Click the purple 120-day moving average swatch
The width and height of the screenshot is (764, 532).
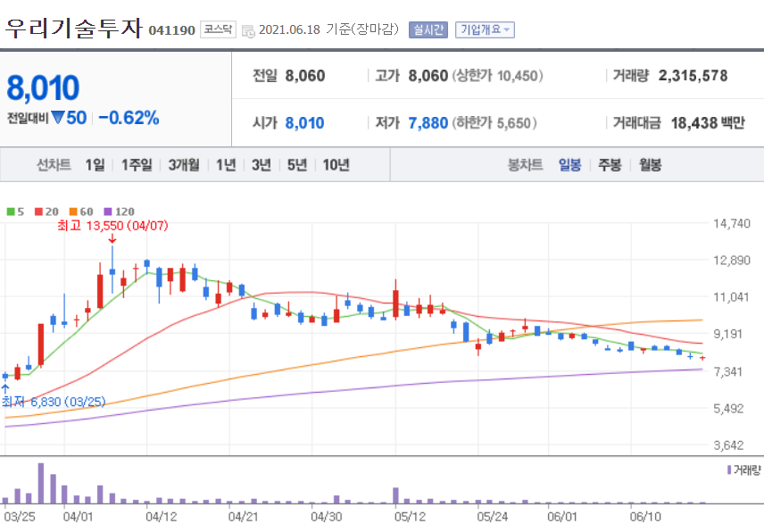108,212
